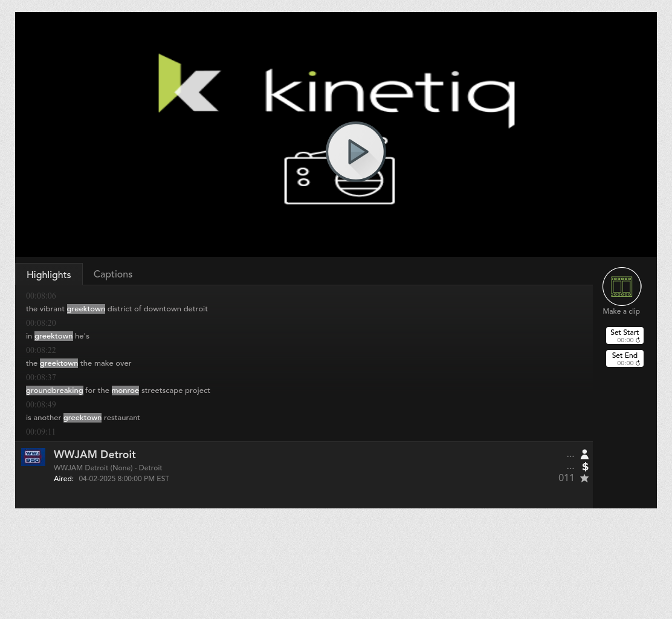Click the WWJAM Detroit station title

pos(95,455)
